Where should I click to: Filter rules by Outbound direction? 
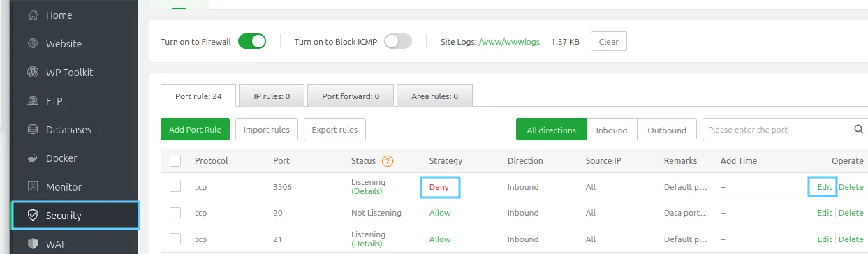point(667,130)
